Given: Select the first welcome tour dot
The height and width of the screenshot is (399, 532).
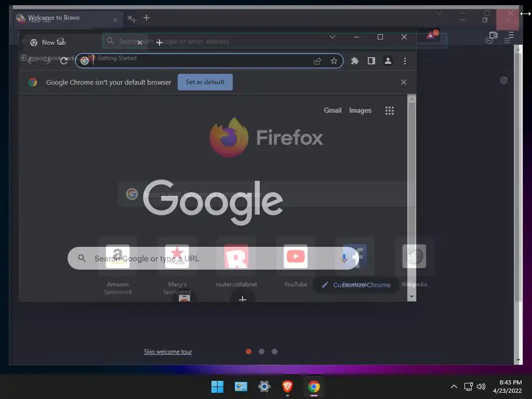Looking at the screenshot, I should coord(249,352).
